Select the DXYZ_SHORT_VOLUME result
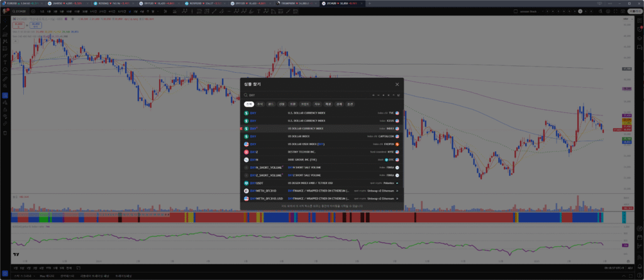The width and height of the screenshot is (644, 280). coord(321,175)
